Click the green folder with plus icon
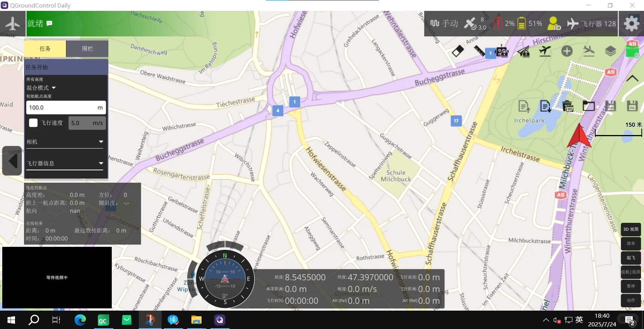This screenshot has height=329, width=644. tap(632, 52)
